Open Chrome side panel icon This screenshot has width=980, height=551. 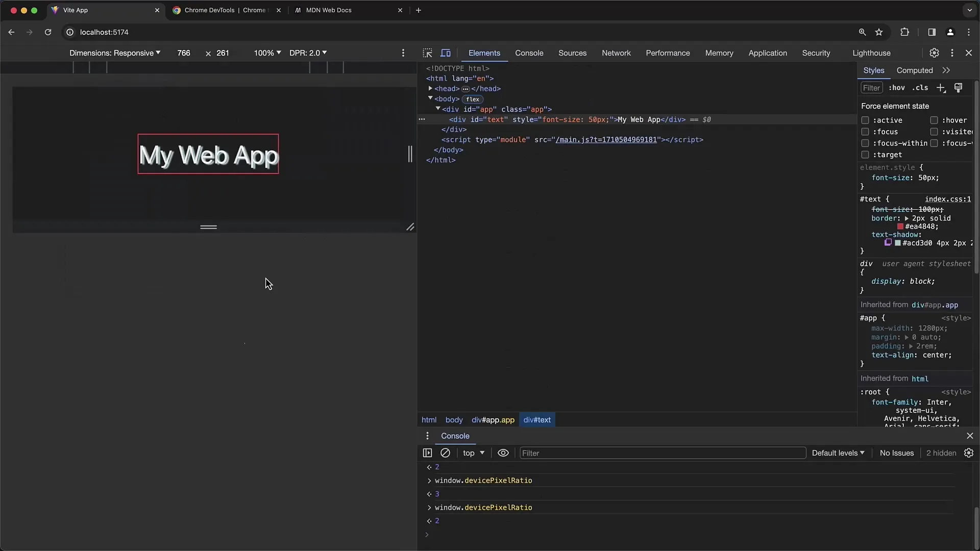pos(932,32)
